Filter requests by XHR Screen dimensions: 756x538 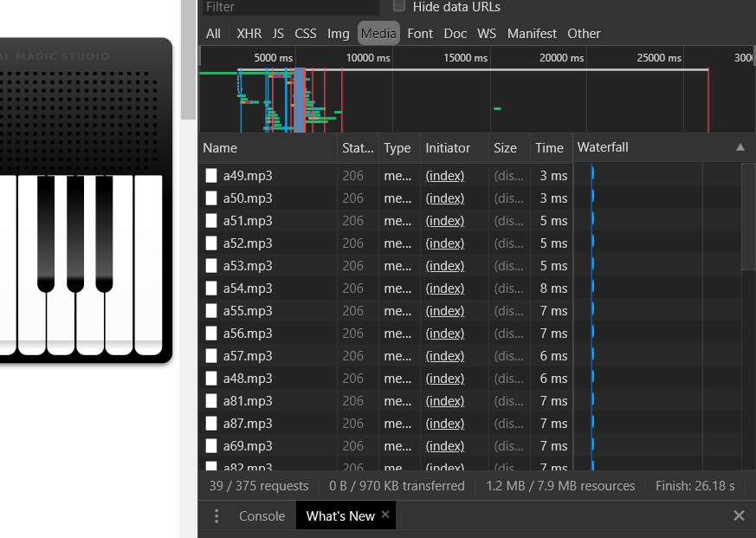249,33
